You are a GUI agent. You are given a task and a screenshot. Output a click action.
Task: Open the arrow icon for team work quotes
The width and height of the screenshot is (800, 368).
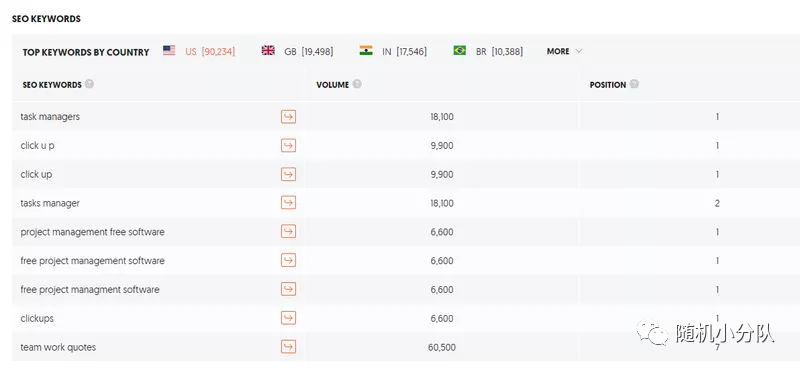(x=288, y=347)
